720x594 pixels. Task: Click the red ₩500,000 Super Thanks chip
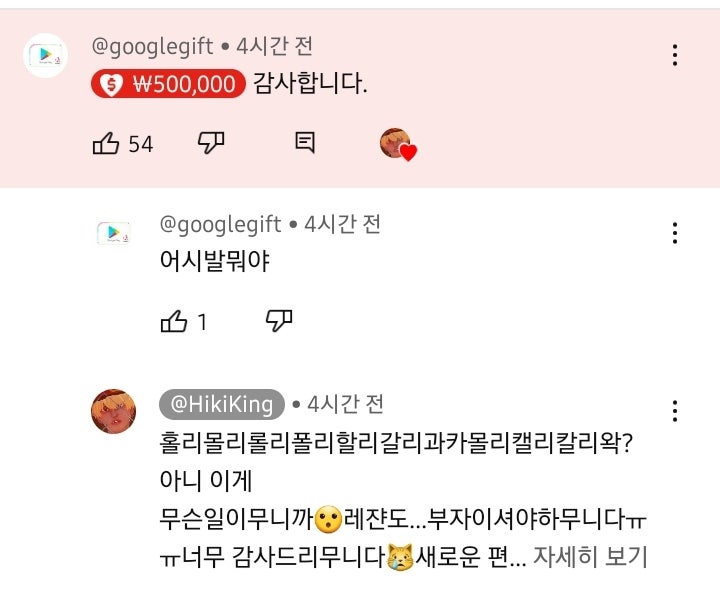click(168, 85)
